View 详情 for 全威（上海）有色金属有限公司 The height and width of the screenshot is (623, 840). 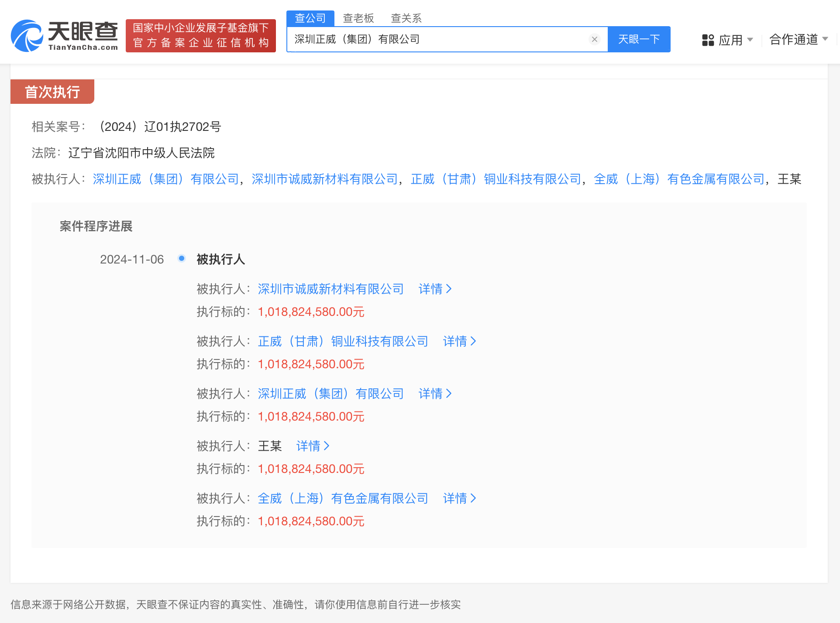[x=460, y=499]
